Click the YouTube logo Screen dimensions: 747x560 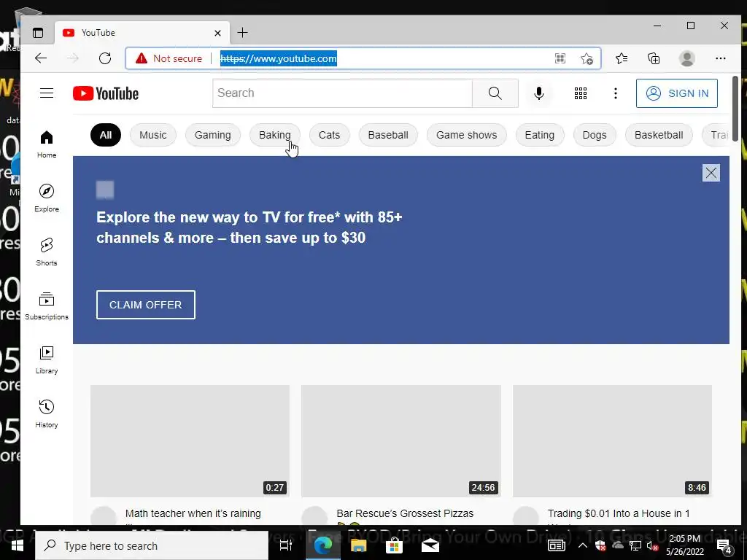click(106, 93)
